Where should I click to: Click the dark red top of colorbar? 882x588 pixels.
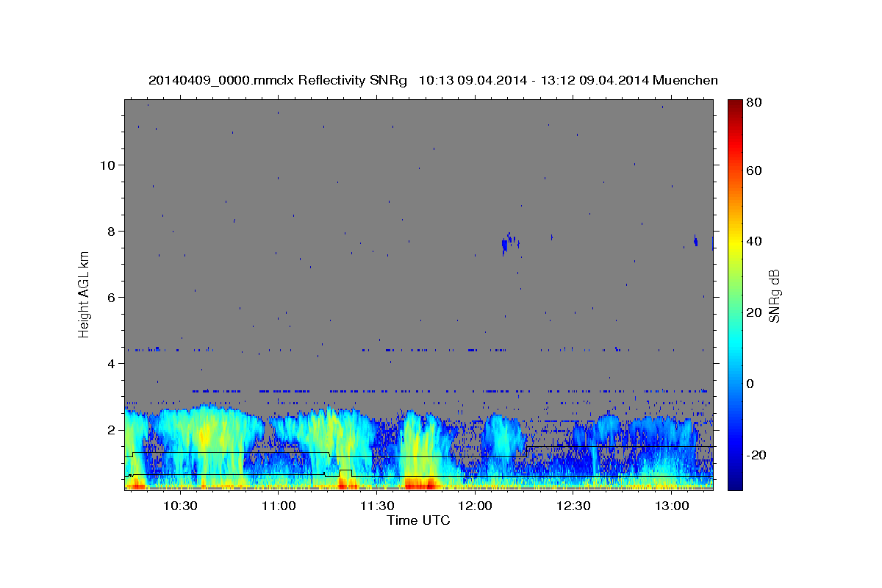(x=735, y=107)
